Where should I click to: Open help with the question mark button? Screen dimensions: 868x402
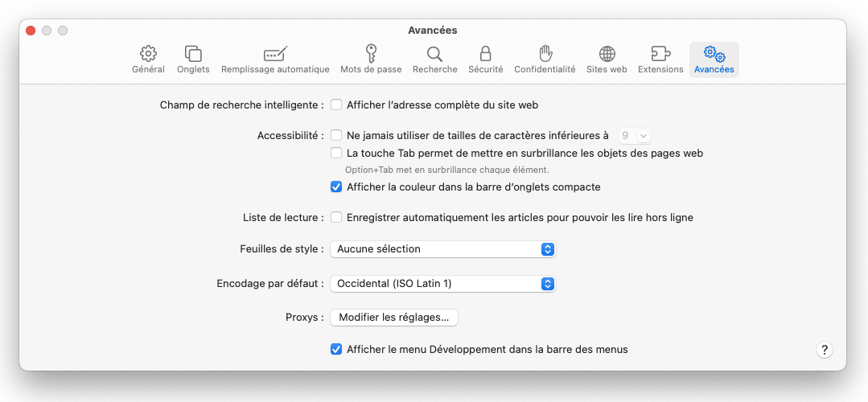(825, 350)
